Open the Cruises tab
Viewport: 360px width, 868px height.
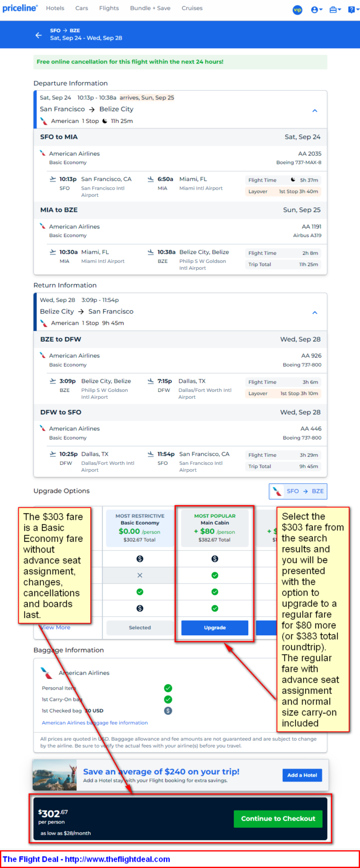click(x=192, y=9)
